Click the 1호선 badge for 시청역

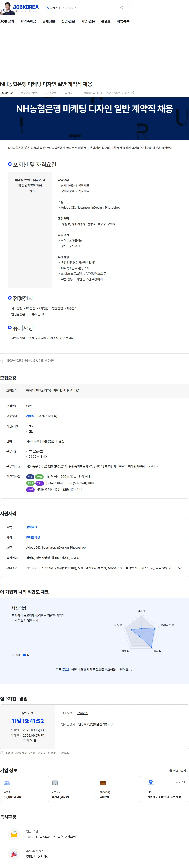pyautogui.click(x=30, y=477)
